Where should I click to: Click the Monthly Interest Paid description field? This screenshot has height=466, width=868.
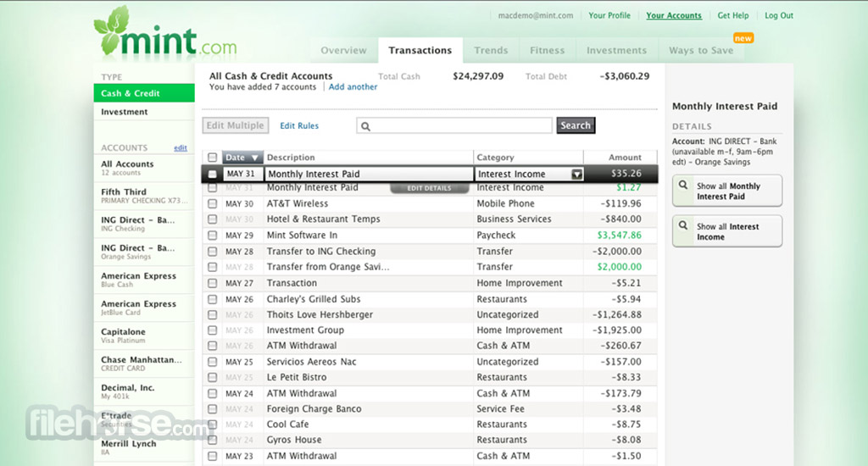(x=369, y=174)
